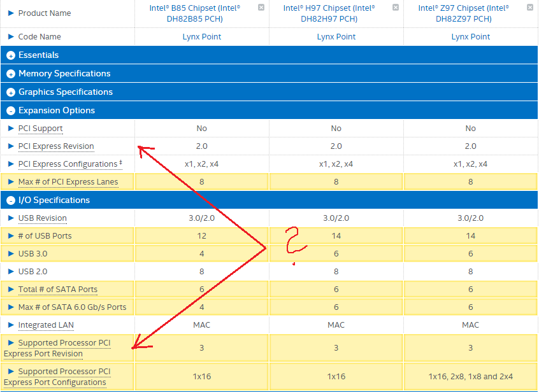Click the Integrated LAN label
Image resolution: width=539 pixels, height=392 pixels.
click(46, 325)
